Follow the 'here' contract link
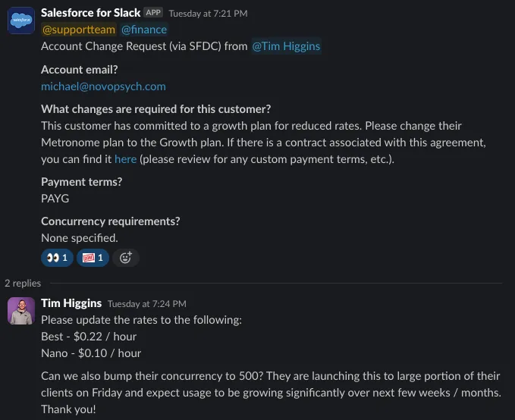 tap(126, 159)
